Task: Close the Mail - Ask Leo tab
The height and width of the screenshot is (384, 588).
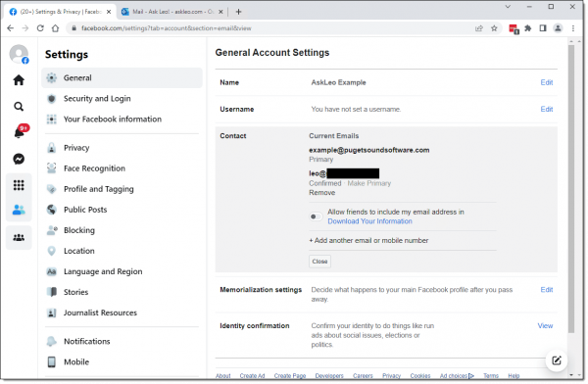Action: click(x=220, y=12)
